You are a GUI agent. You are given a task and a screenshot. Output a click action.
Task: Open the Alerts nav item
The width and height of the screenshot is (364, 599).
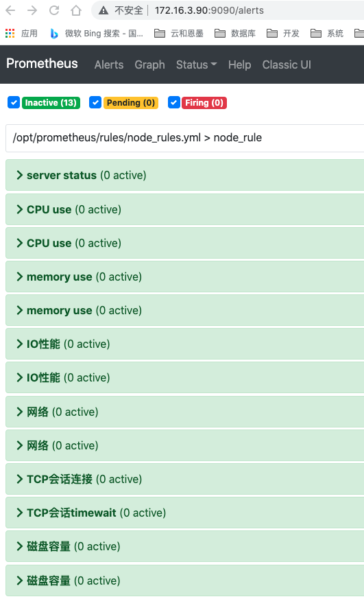(109, 64)
